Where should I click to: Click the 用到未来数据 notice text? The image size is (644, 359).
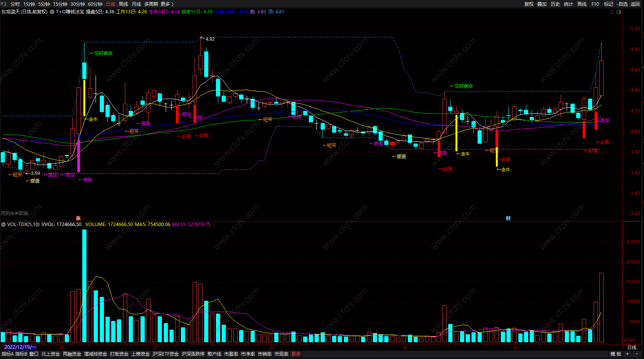point(14,213)
